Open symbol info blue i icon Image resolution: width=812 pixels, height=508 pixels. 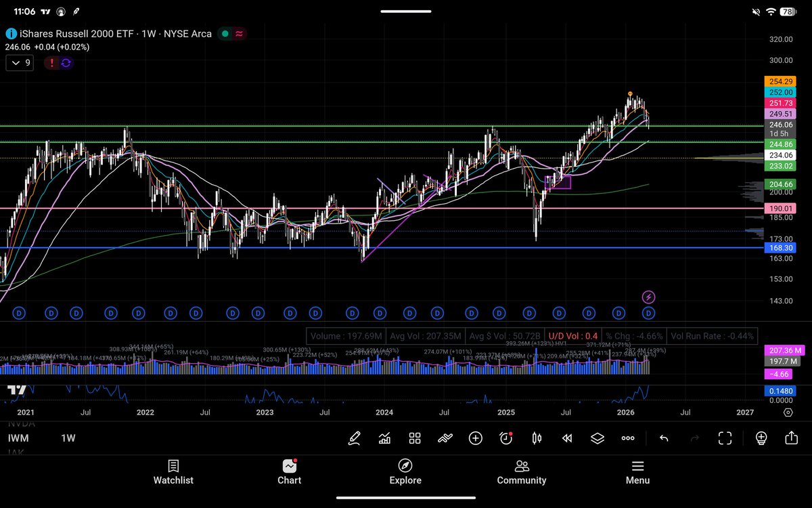tap(11, 33)
